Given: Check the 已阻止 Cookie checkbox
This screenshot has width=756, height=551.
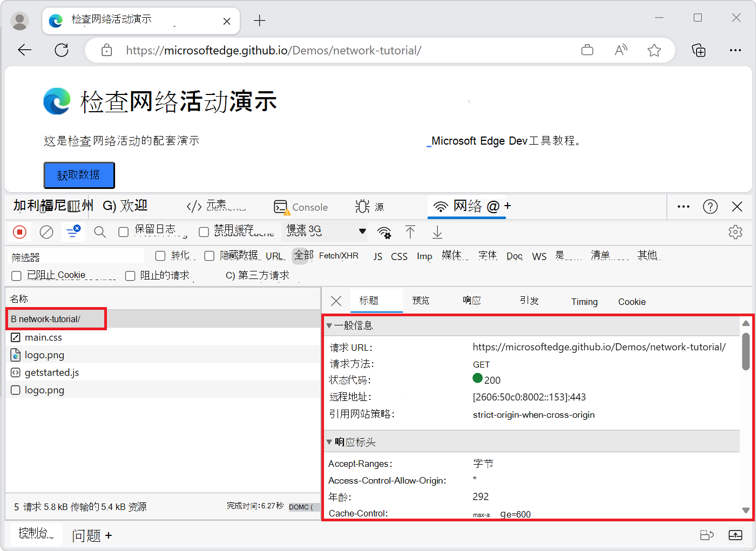Looking at the screenshot, I should click(x=17, y=276).
